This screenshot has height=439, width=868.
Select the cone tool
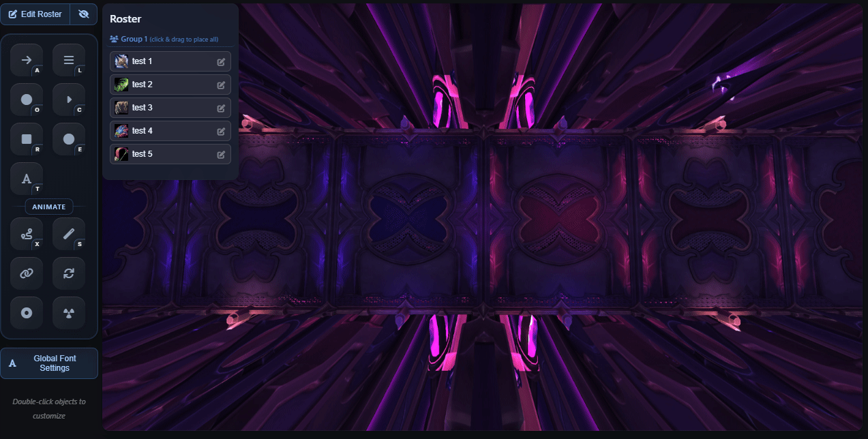(69, 100)
